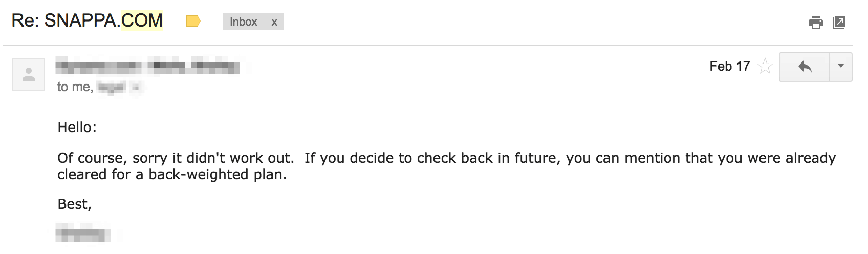This screenshot has height=254, width=868.
Task: Open the More dropdown beside Reply
Action: tap(840, 67)
